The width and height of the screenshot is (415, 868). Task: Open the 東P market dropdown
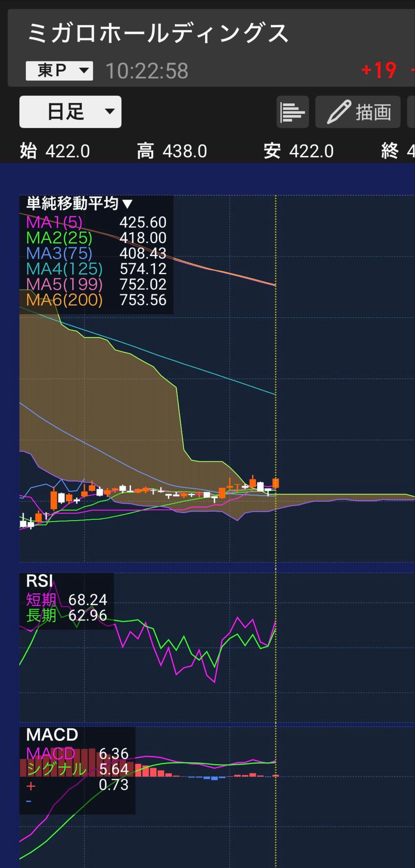coord(59,71)
